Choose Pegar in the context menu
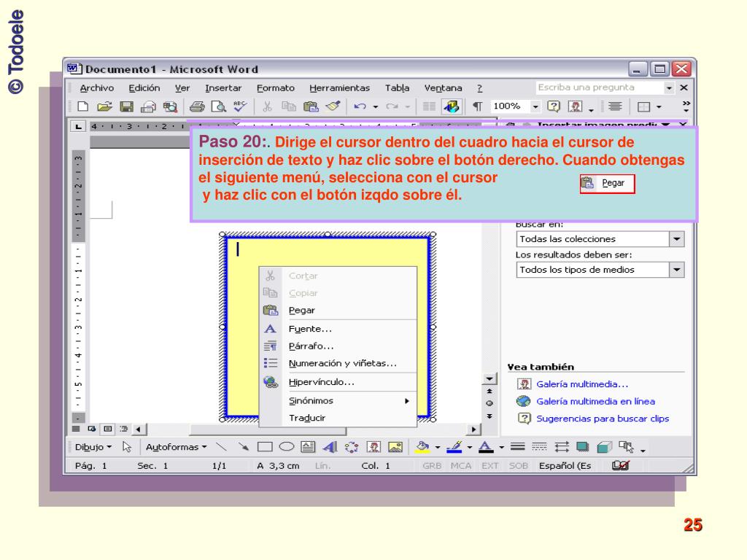This screenshot has width=747, height=560. 338,311
